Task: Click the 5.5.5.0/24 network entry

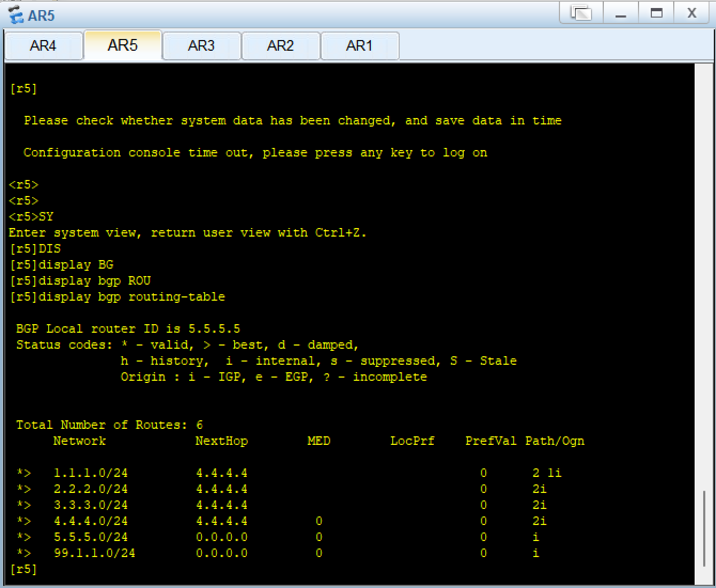Action: (90, 537)
